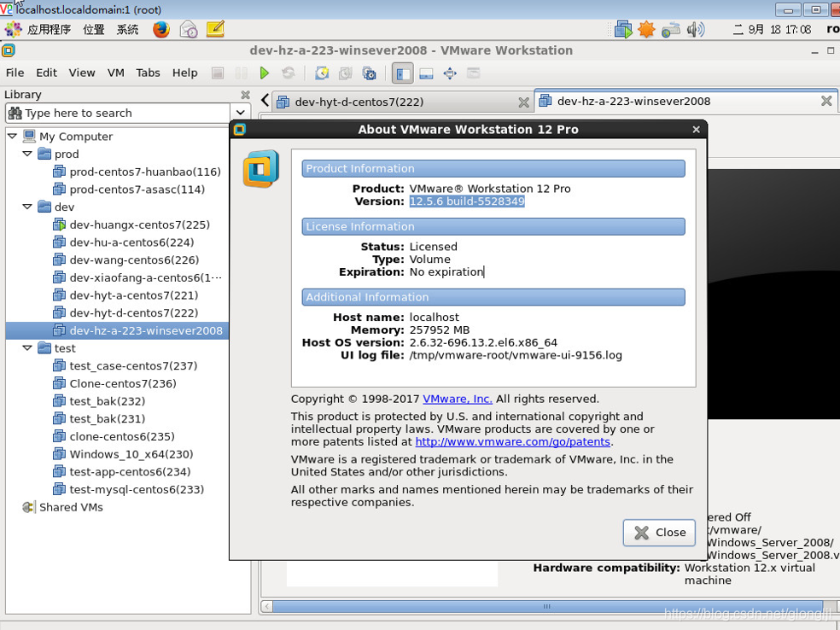Click Shared VMs in the library
This screenshot has height=630, width=840.
[x=71, y=507]
